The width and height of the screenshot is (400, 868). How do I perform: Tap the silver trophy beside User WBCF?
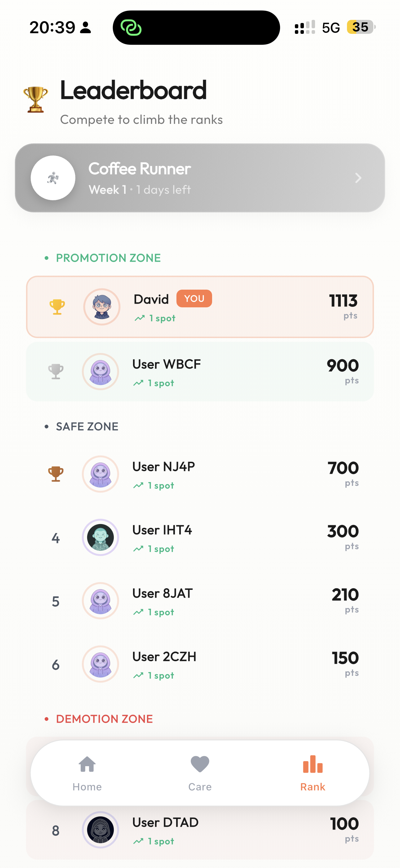click(56, 372)
